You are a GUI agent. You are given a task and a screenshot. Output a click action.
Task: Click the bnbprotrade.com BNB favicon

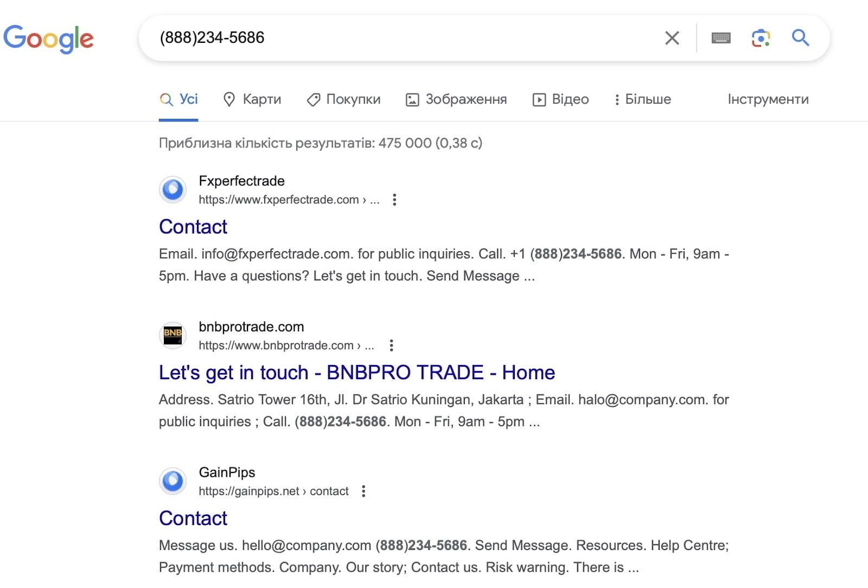pos(173,335)
